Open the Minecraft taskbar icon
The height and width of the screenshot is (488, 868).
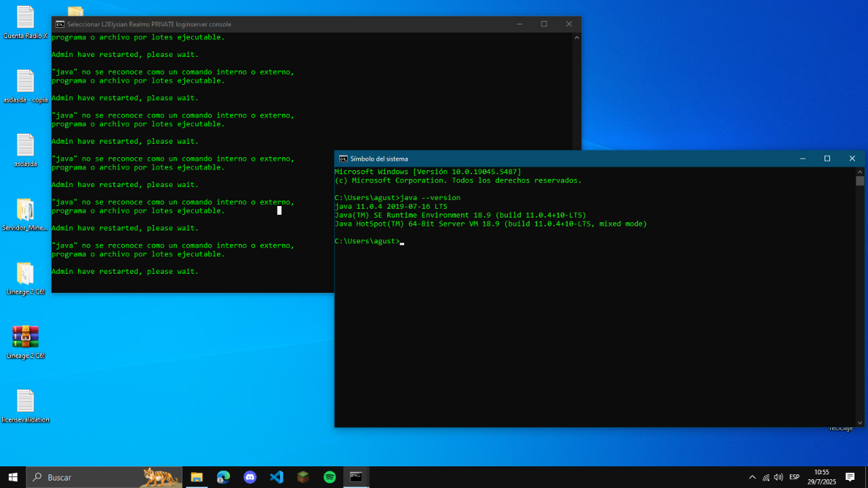tap(303, 477)
